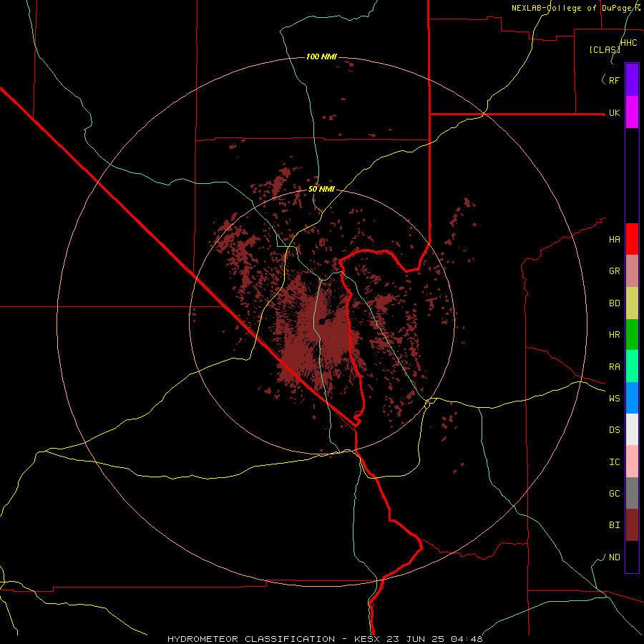The width and height of the screenshot is (644, 644).
Task: Click the 50 NMI range ring label
Action: pyautogui.click(x=321, y=189)
